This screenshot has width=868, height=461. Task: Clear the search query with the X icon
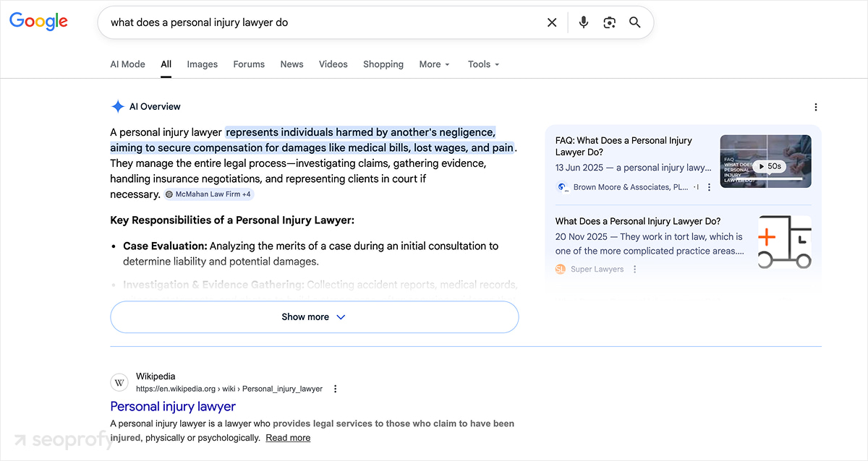coord(552,22)
